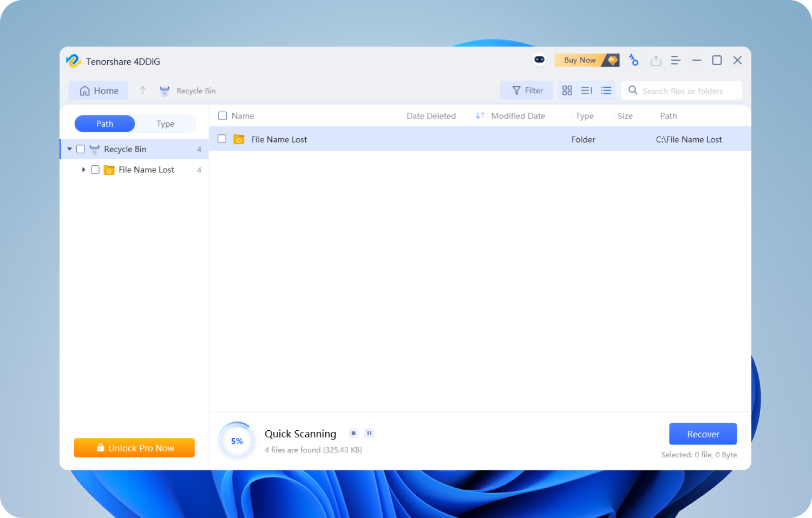This screenshot has width=812, height=518.
Task: Switch to the Type tab
Action: [x=165, y=124]
